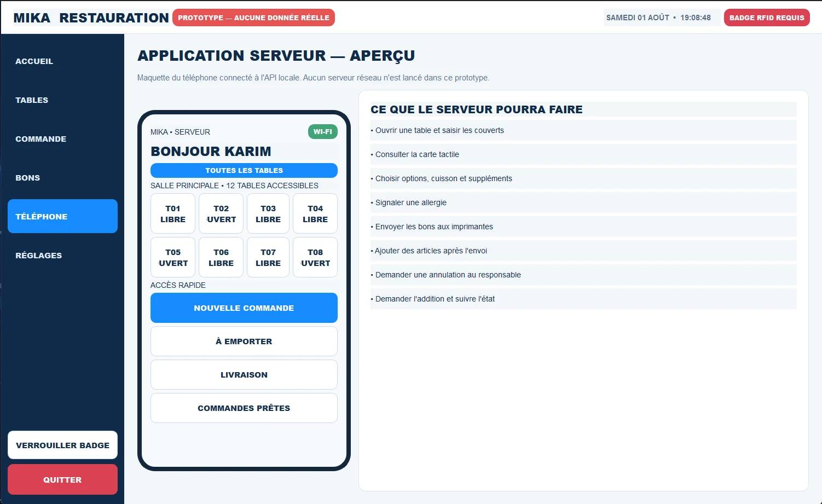
Task: Click 'Demander une annulation au responsable'
Action: point(583,275)
